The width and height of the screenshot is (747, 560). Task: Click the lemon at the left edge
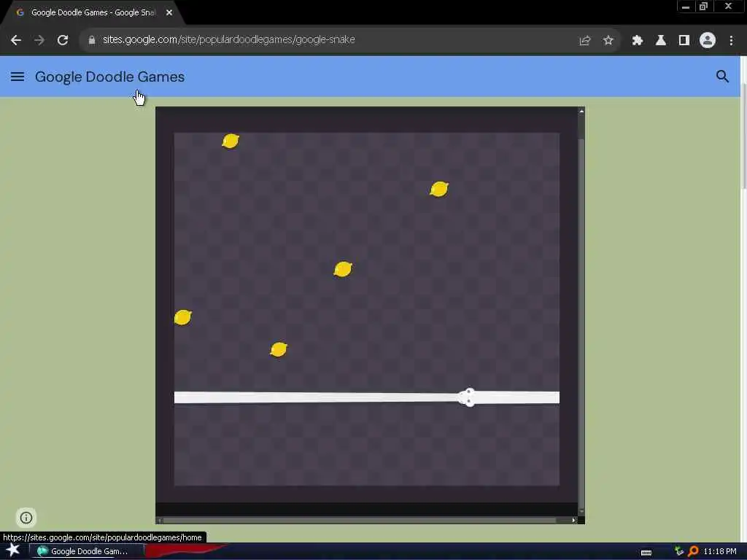183,317
